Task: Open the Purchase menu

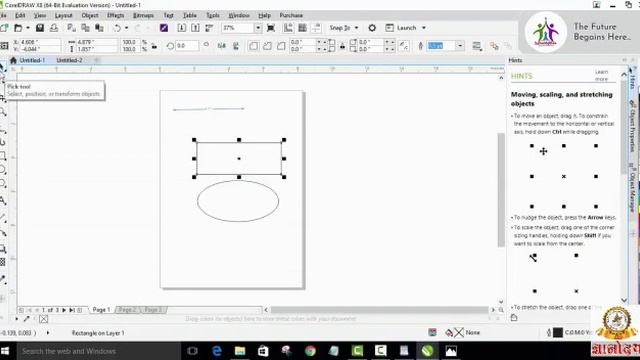Action: click(x=291, y=16)
